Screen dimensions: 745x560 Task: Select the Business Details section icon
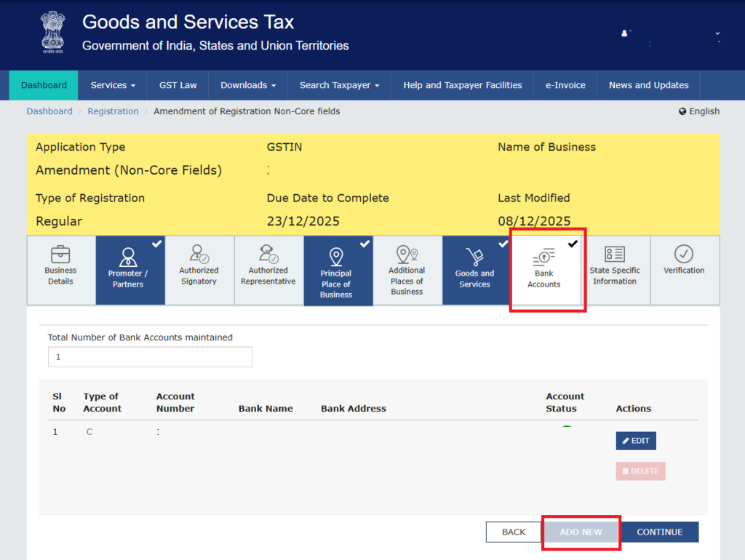pyautogui.click(x=60, y=269)
